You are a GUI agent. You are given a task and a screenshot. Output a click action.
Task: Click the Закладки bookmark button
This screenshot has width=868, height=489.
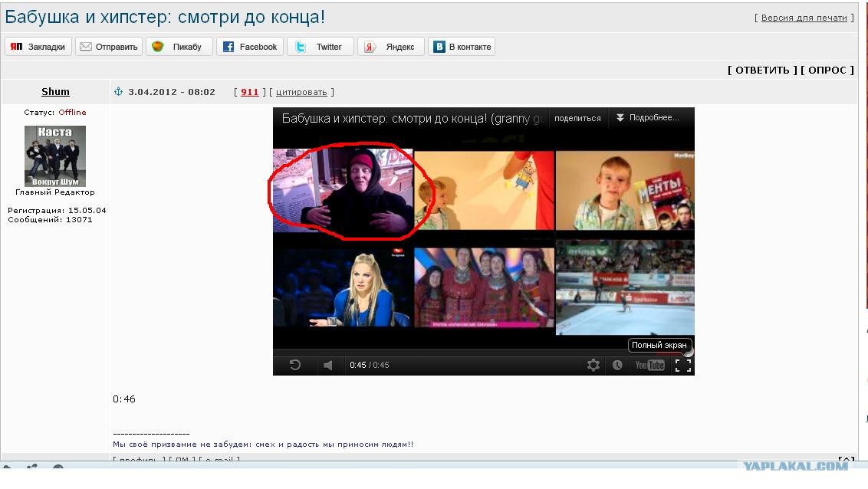point(38,47)
